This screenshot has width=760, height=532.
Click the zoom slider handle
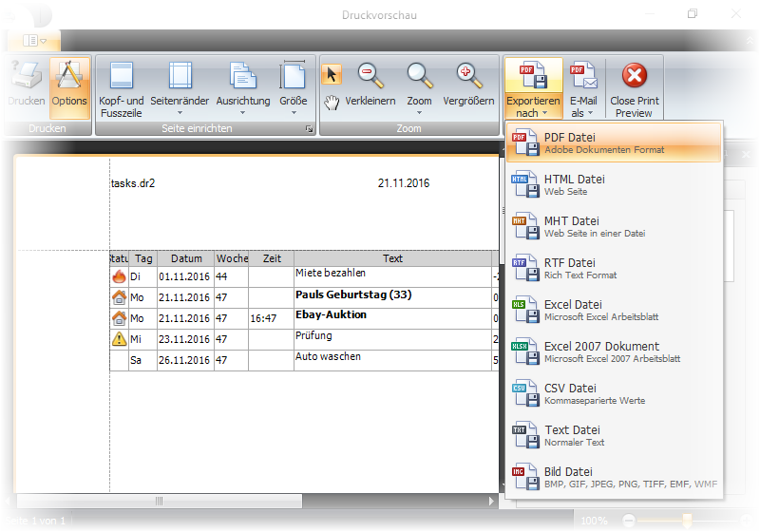pos(687,521)
